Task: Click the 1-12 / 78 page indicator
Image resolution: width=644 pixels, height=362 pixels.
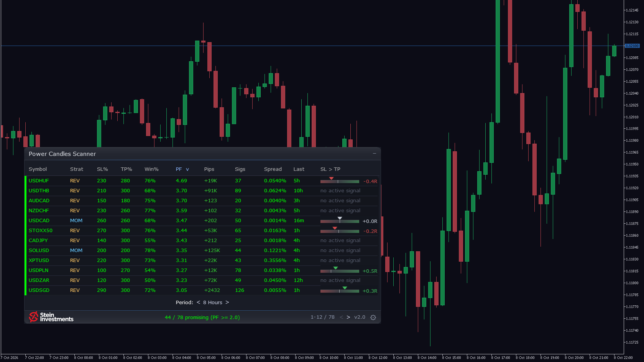Action: tap(322, 317)
